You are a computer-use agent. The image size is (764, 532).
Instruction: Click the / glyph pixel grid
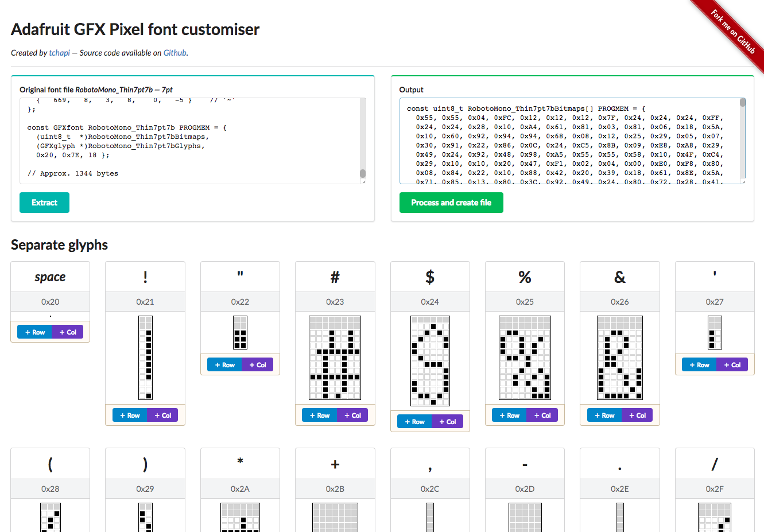715,517
